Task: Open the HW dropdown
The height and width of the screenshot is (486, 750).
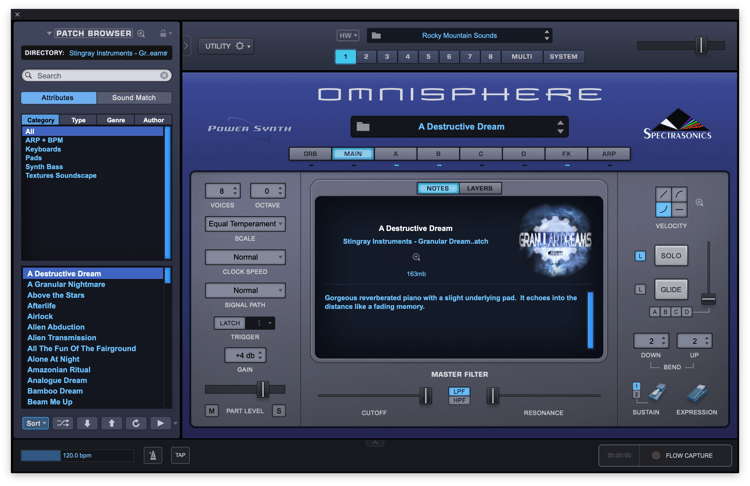Action: point(348,35)
